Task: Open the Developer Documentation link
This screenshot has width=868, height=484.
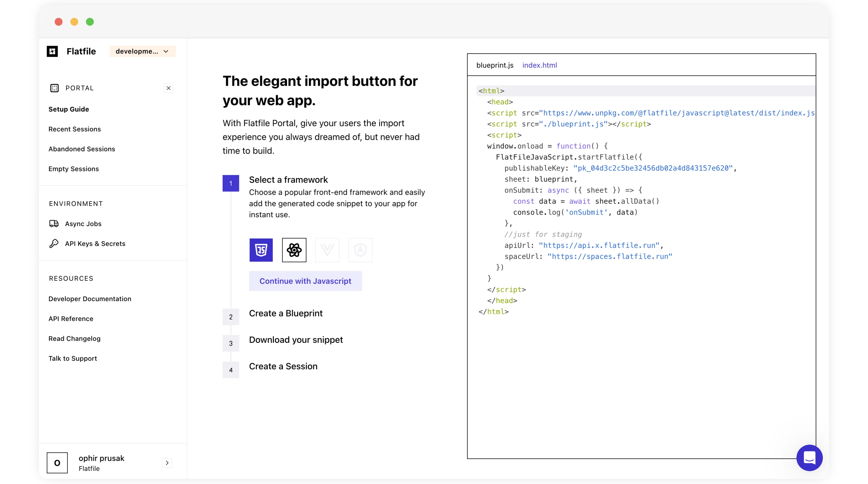Action: click(90, 299)
